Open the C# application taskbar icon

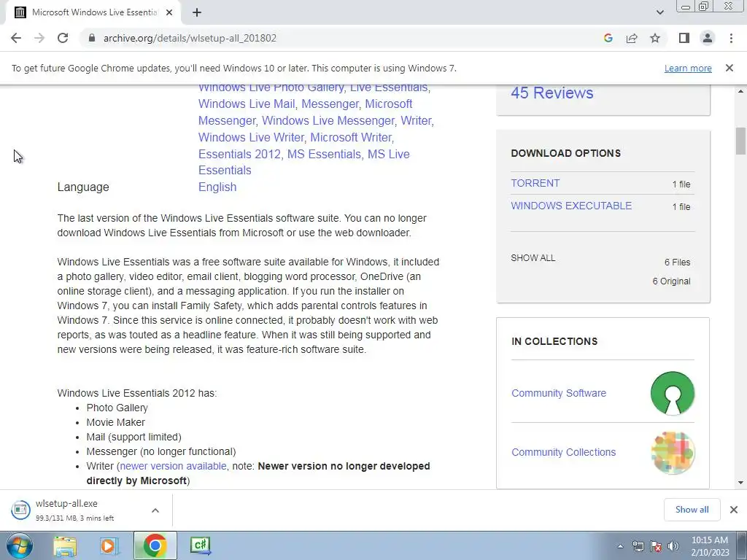[x=201, y=545]
